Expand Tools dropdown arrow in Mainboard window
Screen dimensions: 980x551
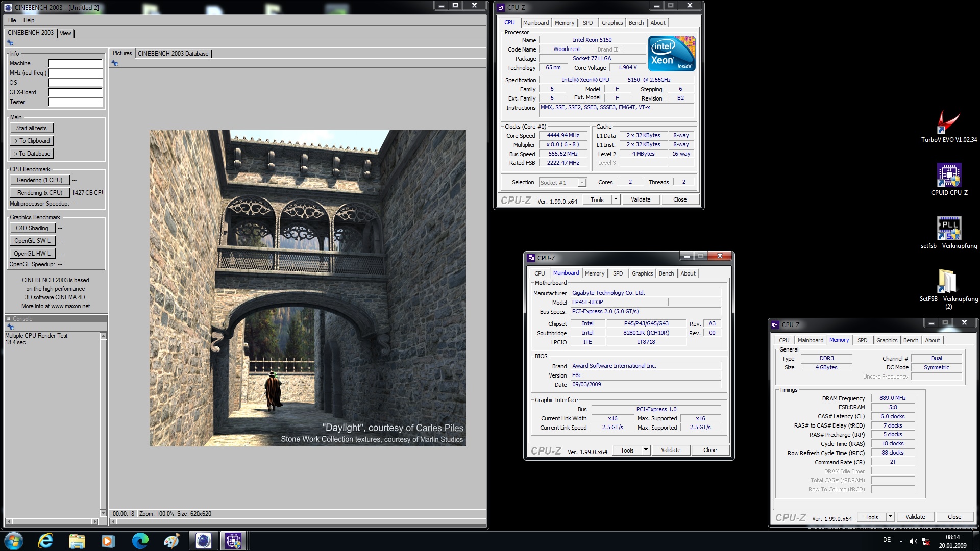coord(646,450)
